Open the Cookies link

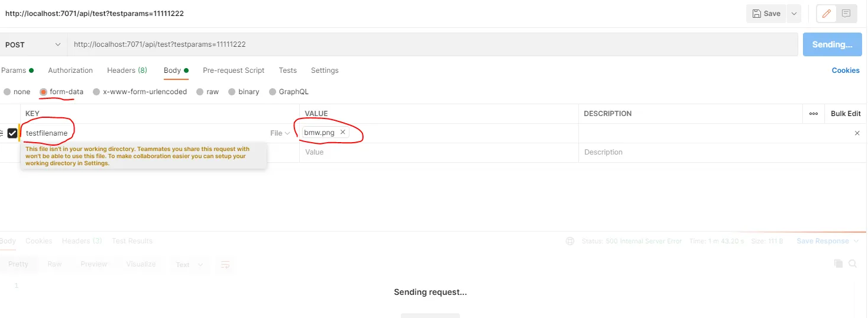846,70
